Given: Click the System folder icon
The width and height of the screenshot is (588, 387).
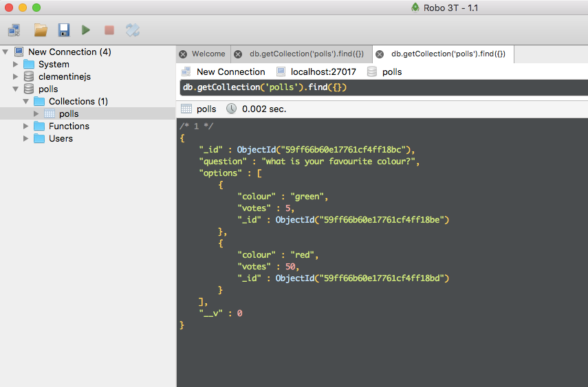Looking at the screenshot, I should (x=29, y=64).
